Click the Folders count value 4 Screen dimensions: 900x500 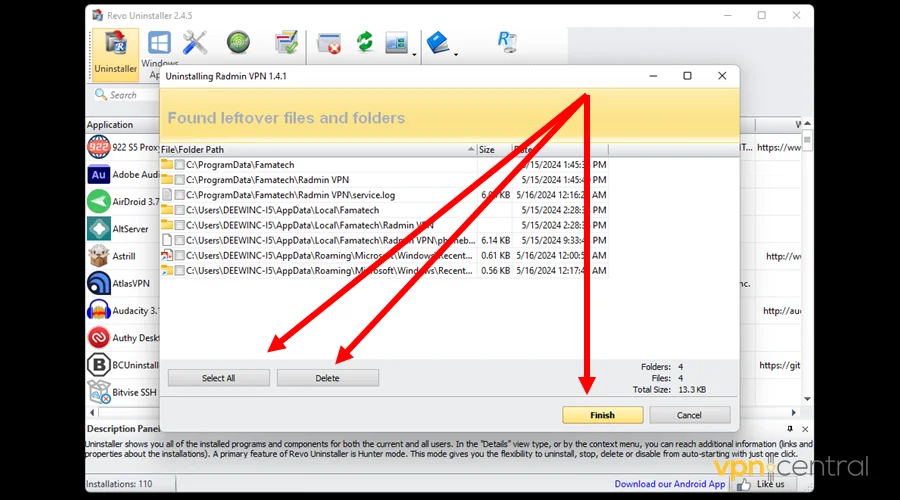tap(681, 367)
